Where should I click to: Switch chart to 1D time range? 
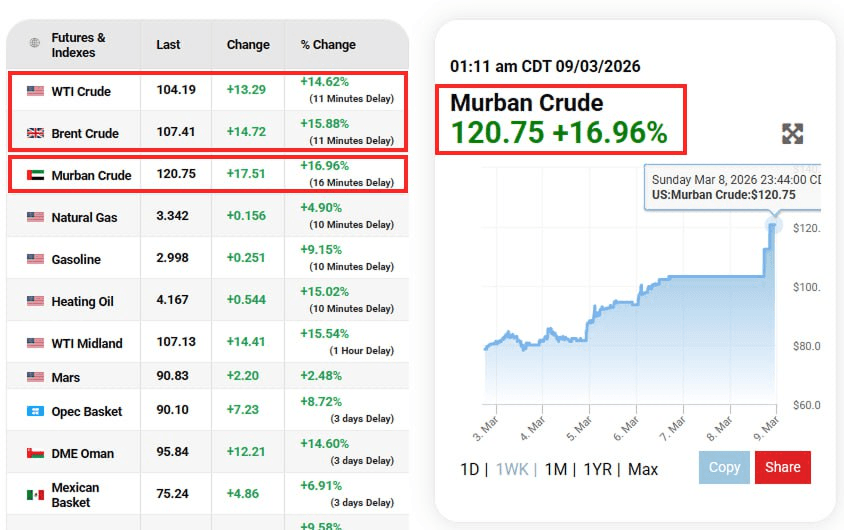click(468, 469)
